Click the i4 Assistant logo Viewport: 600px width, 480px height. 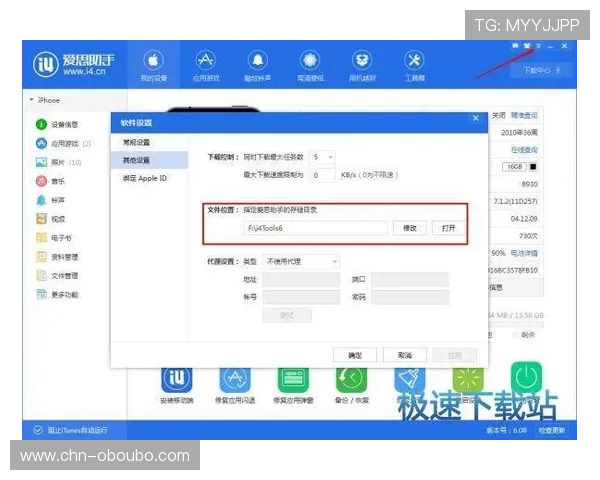(x=73, y=64)
